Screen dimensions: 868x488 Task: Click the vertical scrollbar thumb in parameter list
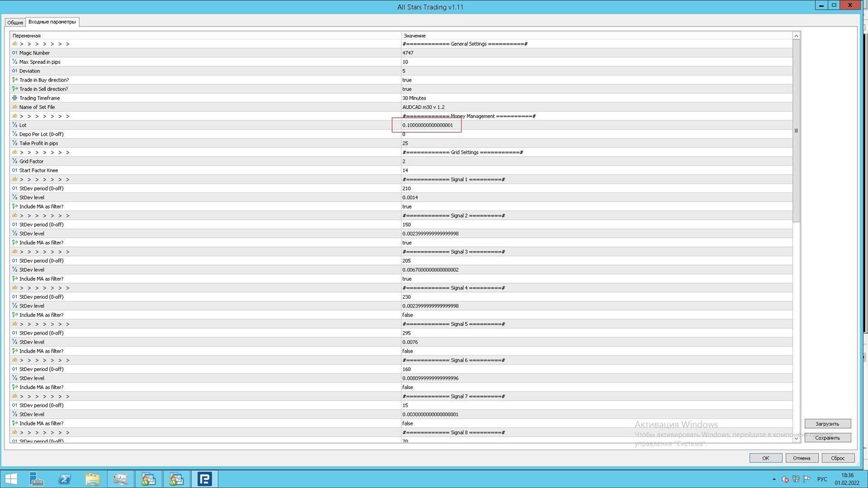point(796,131)
